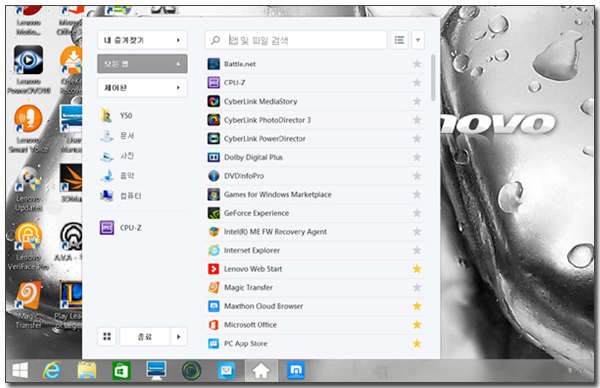Open the 사진 pictures folder

pos(117,156)
